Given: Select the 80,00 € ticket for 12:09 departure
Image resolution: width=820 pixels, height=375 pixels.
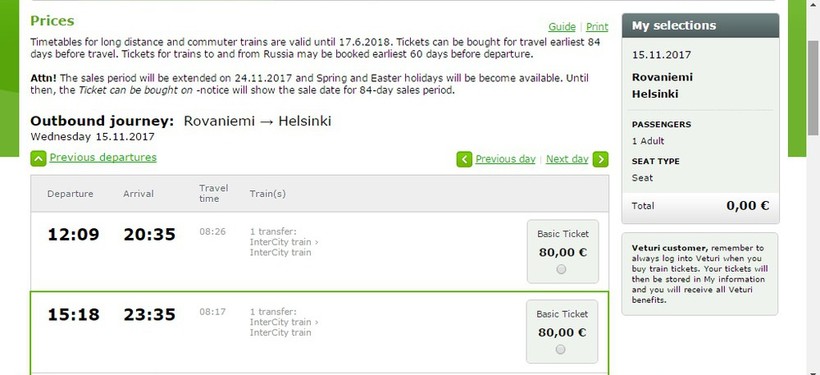Looking at the screenshot, I should 561,269.
